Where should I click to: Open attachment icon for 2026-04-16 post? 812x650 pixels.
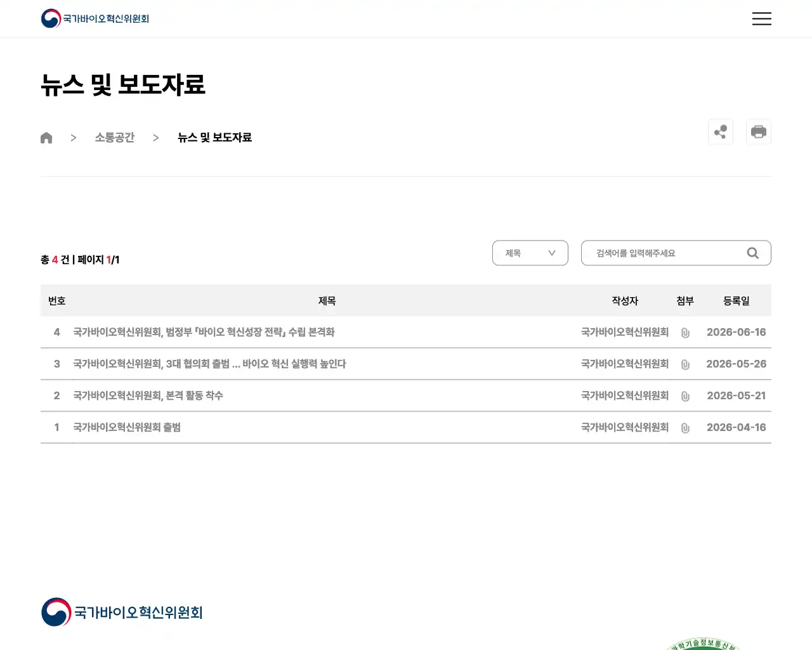pos(685,428)
